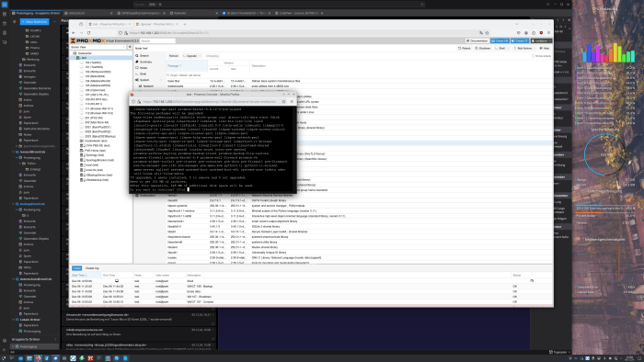
Task: Select the Summary item in node menu
Action: [x=145, y=62]
